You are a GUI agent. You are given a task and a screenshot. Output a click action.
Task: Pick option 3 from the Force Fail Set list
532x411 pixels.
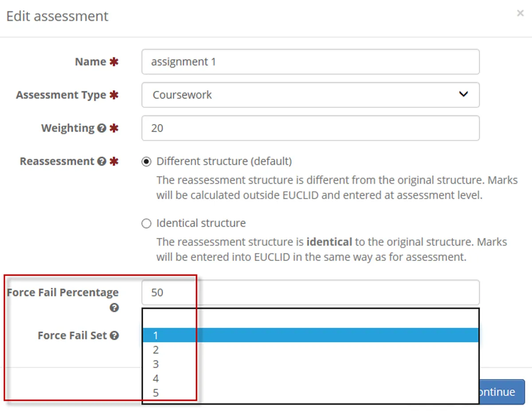click(310, 364)
